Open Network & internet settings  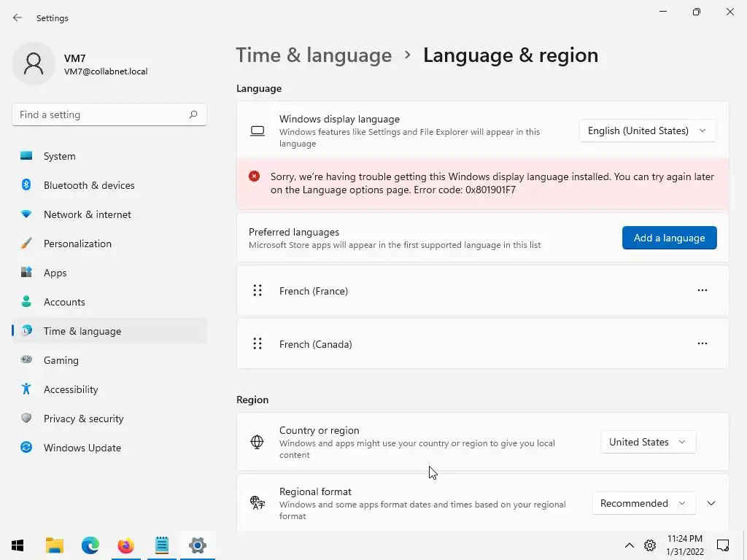[109, 214]
